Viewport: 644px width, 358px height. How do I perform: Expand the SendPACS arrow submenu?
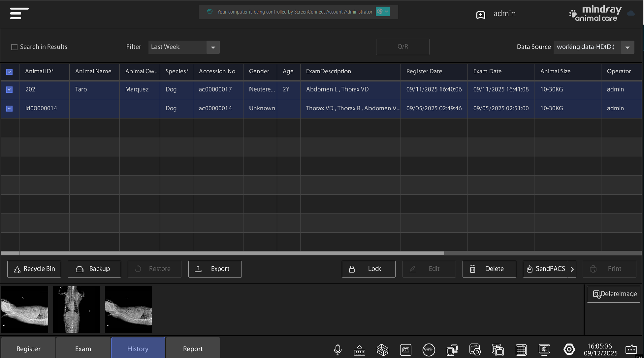pyautogui.click(x=572, y=269)
